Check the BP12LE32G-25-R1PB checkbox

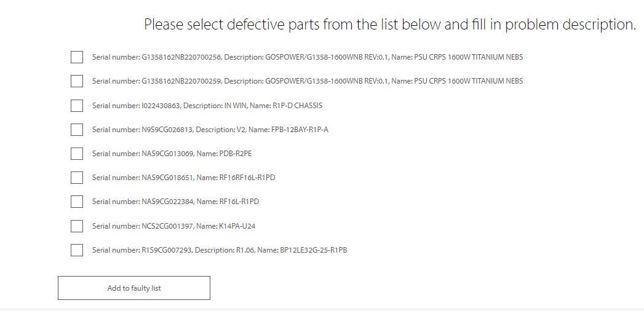coord(77,250)
